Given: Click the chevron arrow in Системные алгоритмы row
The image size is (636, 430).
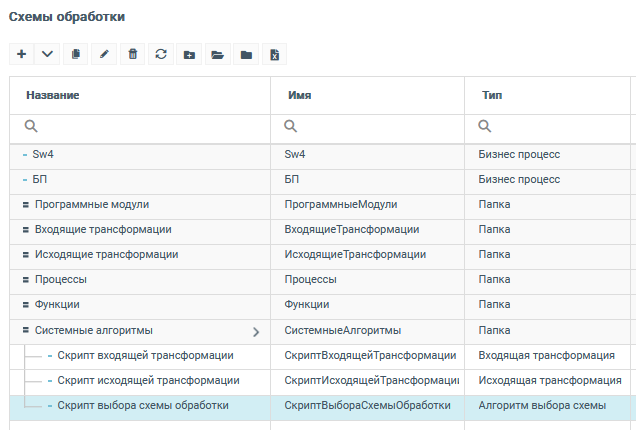Looking at the screenshot, I should pyautogui.click(x=255, y=331).
